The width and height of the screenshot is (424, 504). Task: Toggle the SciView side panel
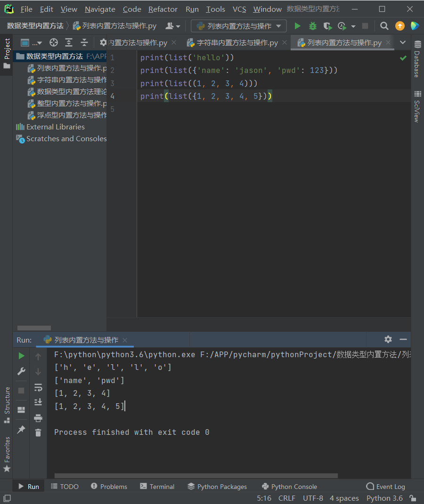pos(417,106)
